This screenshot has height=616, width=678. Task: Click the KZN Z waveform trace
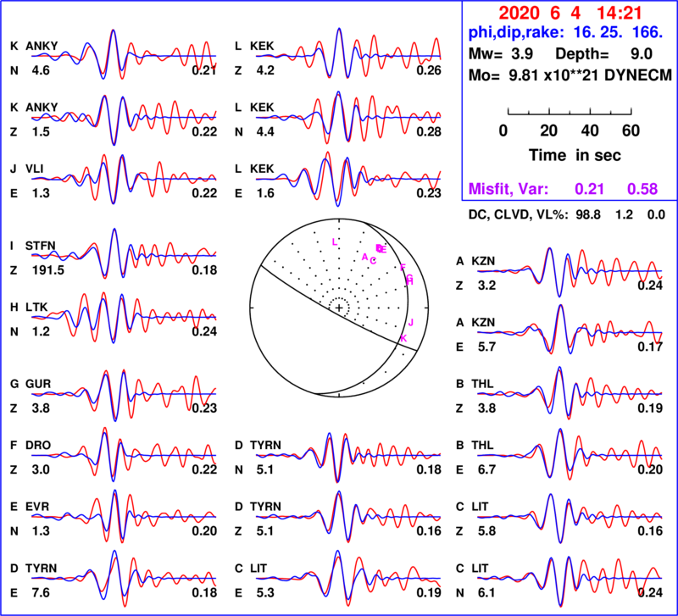coord(570,272)
